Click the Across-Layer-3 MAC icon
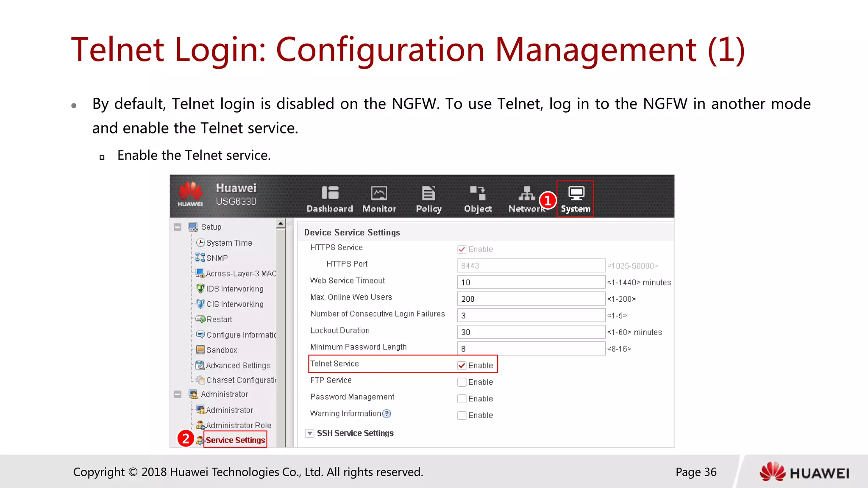Screen dimensions: 868x488 [x=200, y=273]
